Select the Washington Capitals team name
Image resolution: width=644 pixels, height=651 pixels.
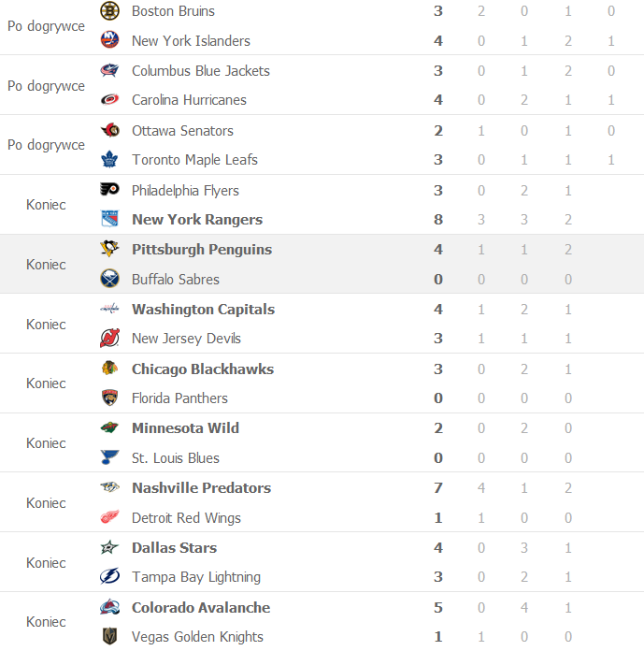click(203, 310)
